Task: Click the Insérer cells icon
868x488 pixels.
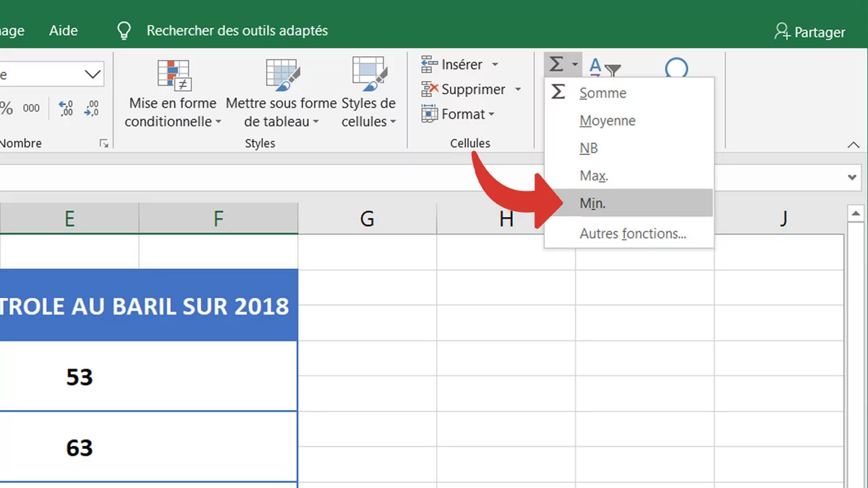Action: [x=429, y=64]
